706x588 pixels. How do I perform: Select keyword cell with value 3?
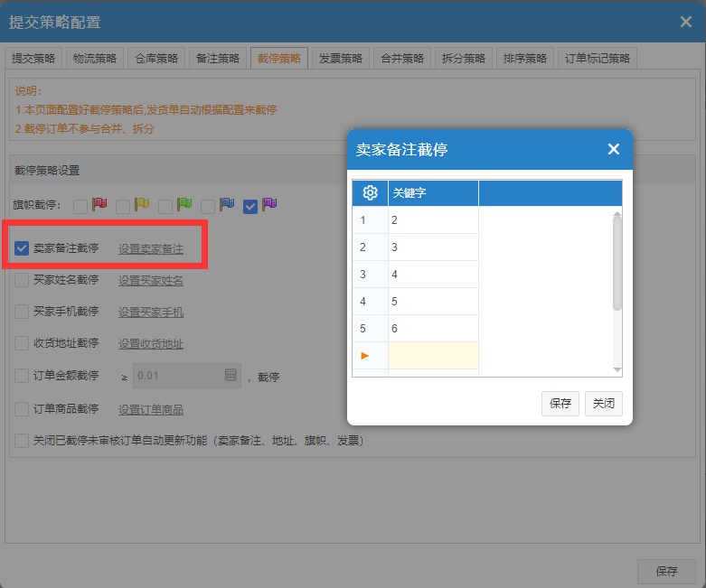(x=433, y=247)
